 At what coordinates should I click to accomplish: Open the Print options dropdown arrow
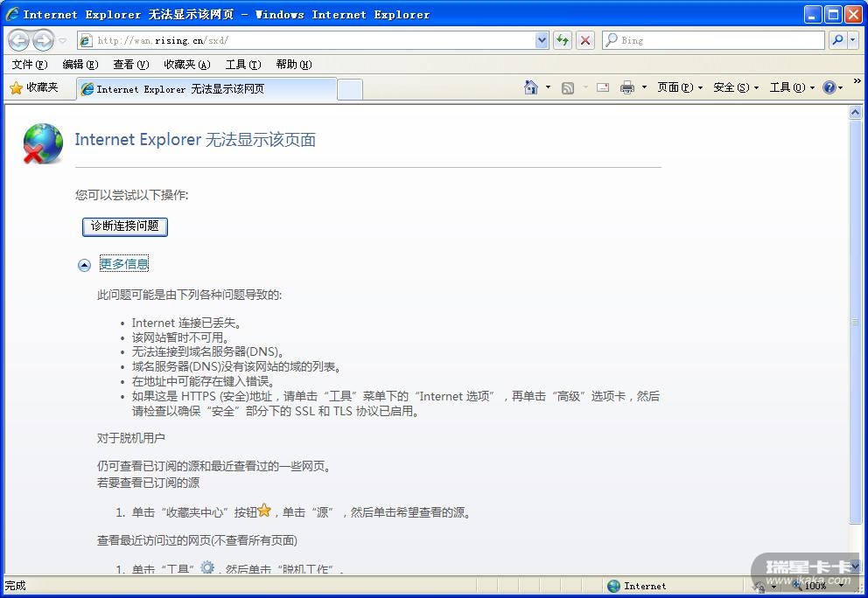(x=644, y=87)
